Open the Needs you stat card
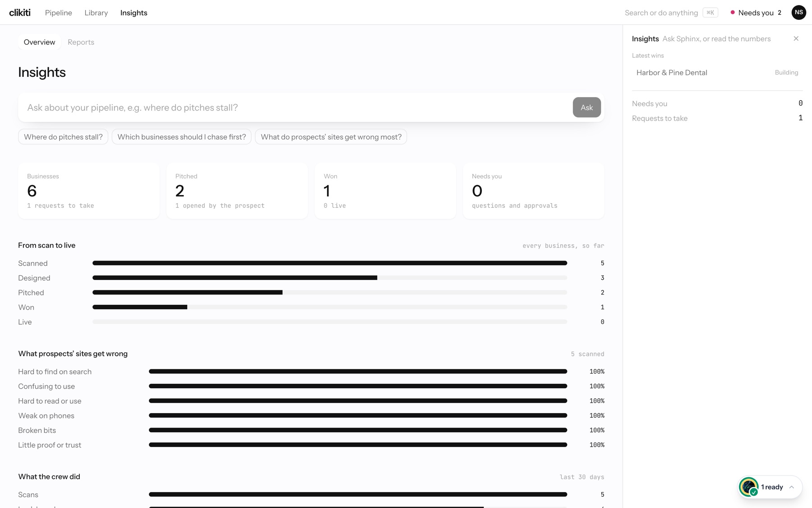This screenshot has height=508, width=812. coord(534,191)
